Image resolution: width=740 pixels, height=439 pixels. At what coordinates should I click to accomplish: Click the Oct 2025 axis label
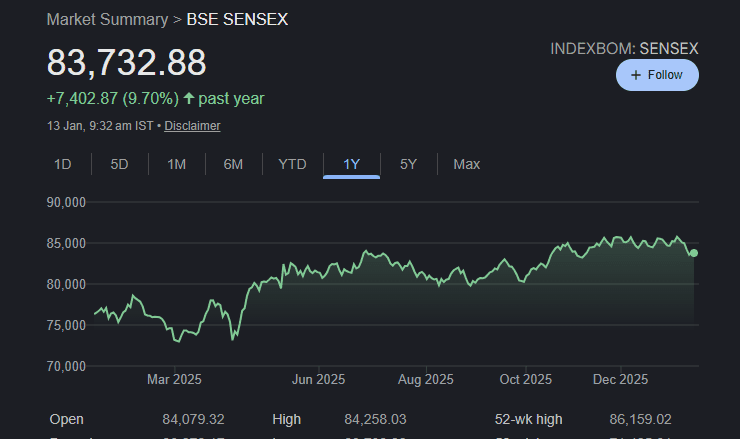point(526,380)
